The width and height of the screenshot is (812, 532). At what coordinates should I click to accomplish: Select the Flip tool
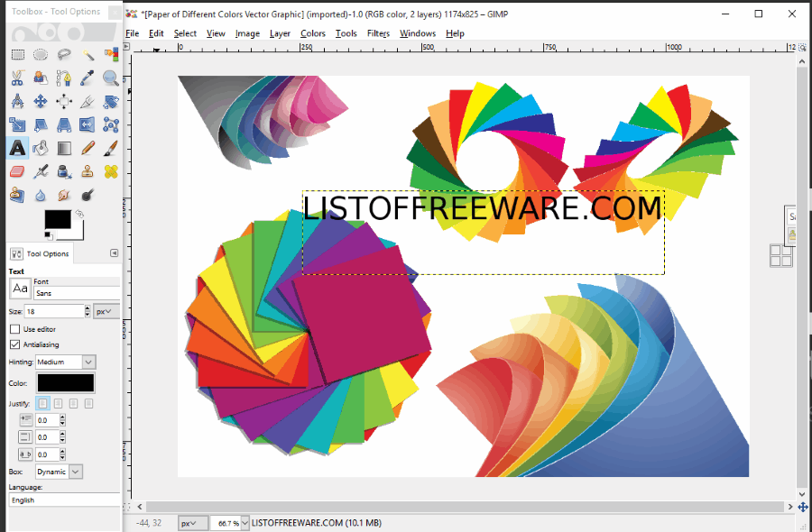pyautogui.click(x=88, y=124)
